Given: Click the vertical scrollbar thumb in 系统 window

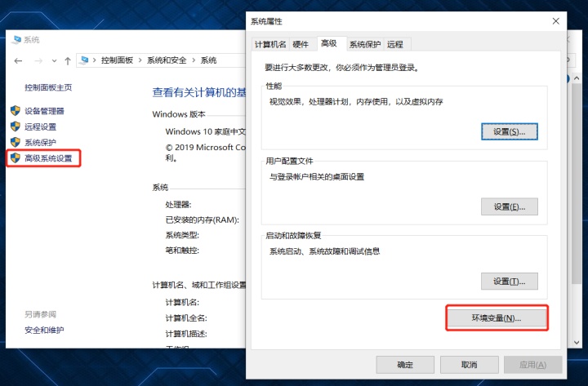Looking at the screenshot, I should coord(577,184).
